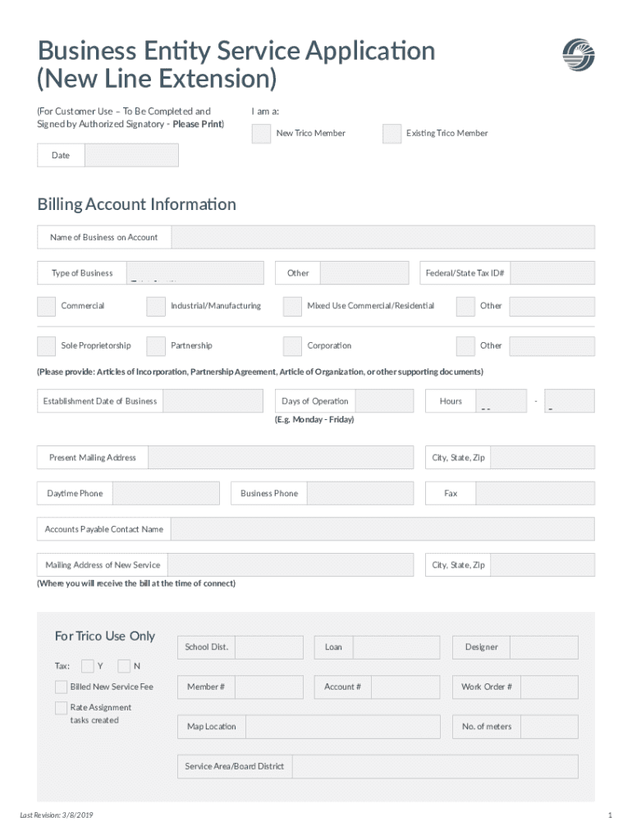Toggle the Billed New Service Fee checkbox
Viewport: 632px width, 840px height.
click(62, 687)
